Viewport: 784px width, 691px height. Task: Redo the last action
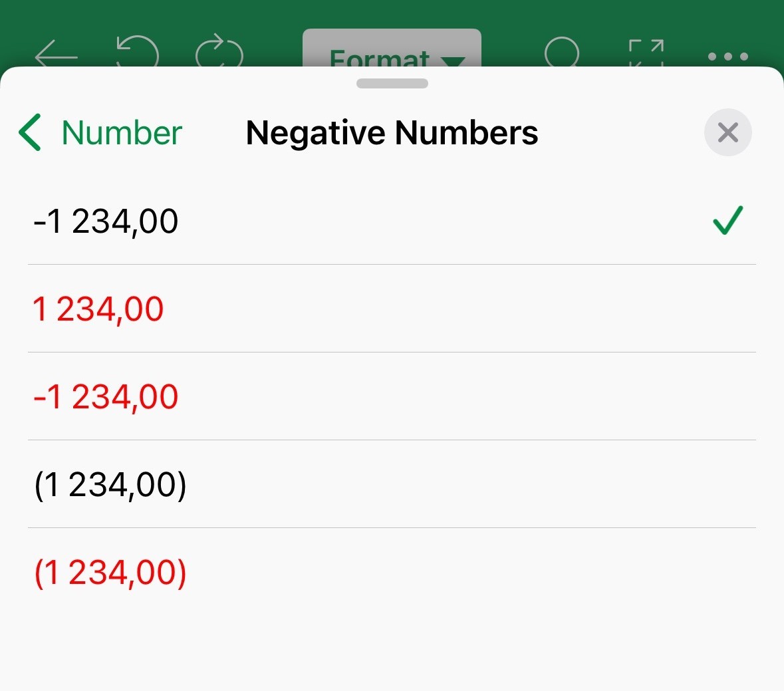pos(219,51)
